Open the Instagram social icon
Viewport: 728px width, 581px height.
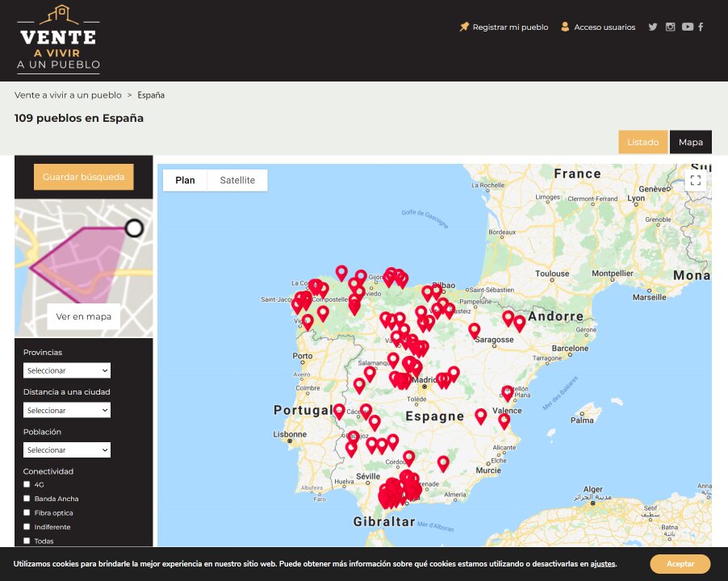670,27
